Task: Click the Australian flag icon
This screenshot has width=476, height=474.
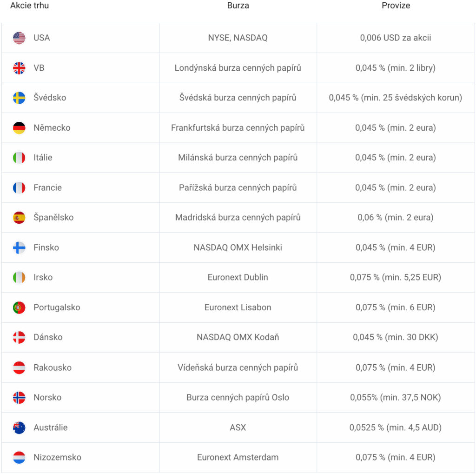Action: point(19,427)
